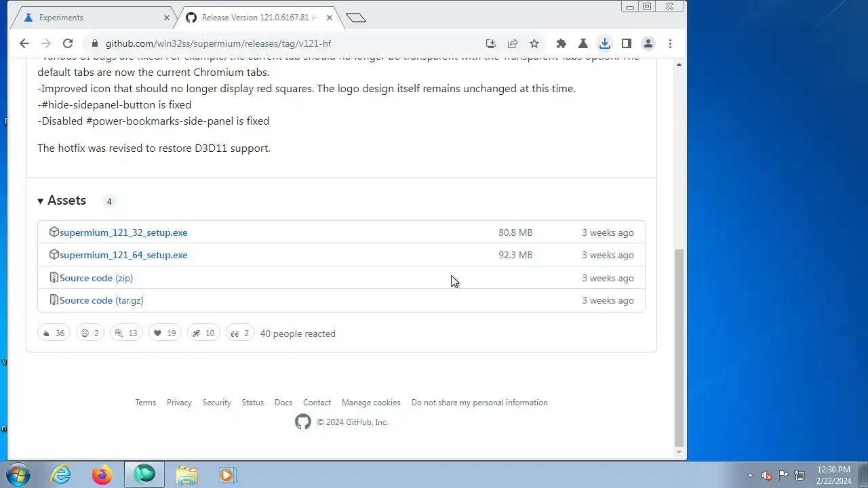View site info via lock icon
The width and height of the screenshot is (868, 488).
tap(94, 43)
